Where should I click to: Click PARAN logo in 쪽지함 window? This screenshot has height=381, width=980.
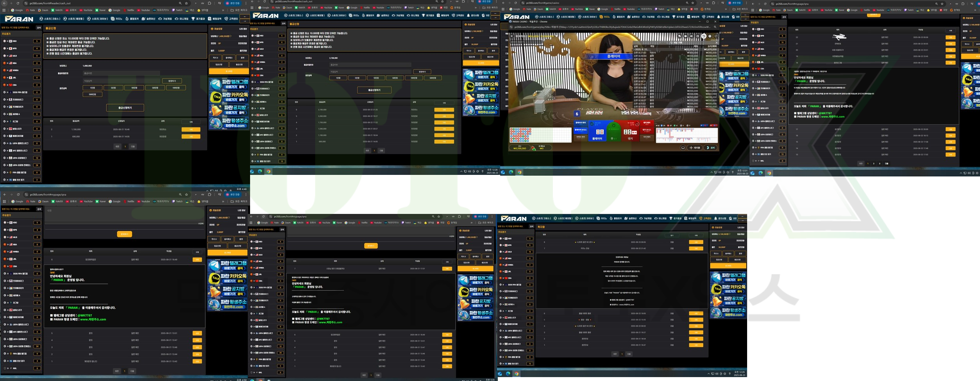pos(513,218)
